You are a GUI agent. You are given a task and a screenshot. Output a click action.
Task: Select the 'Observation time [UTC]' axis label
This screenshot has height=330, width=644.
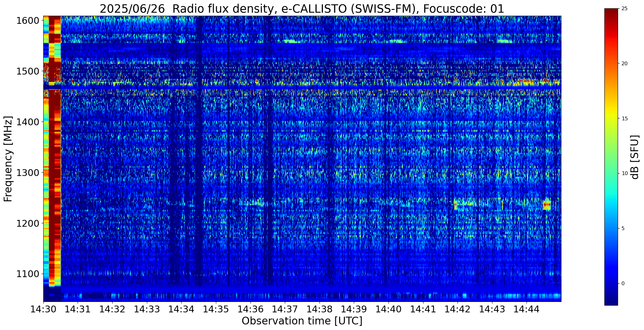tap(302, 321)
